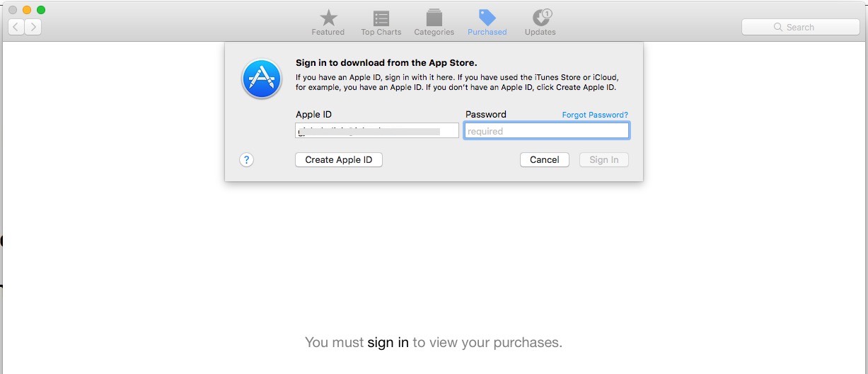Focus the Password field
Image resolution: width=868 pixels, height=374 pixels.
tap(547, 131)
